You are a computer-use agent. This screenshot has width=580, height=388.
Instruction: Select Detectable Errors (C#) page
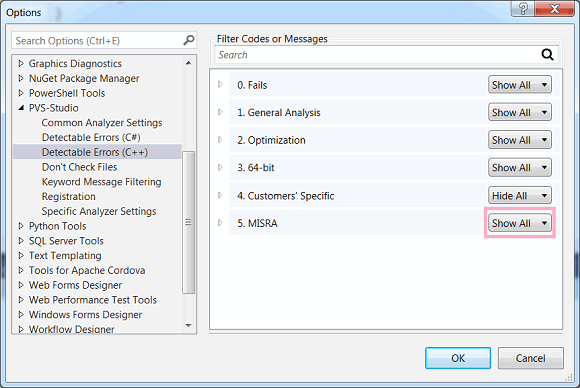[91, 137]
